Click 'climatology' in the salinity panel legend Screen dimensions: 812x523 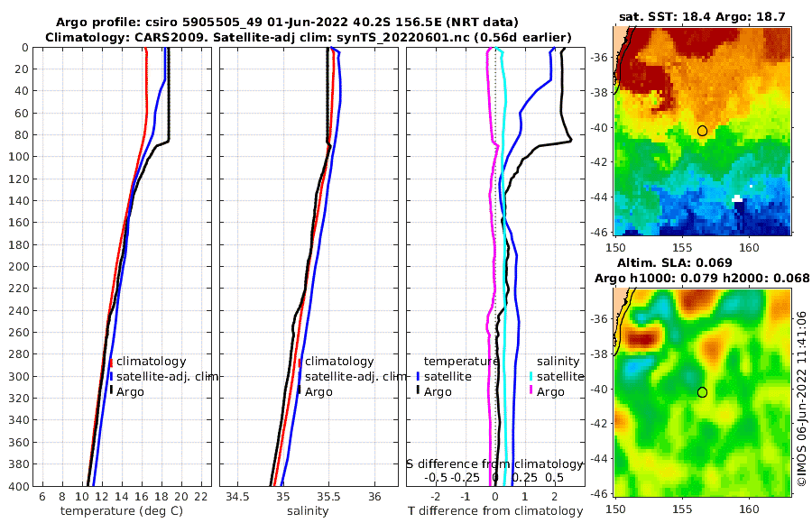point(339,362)
